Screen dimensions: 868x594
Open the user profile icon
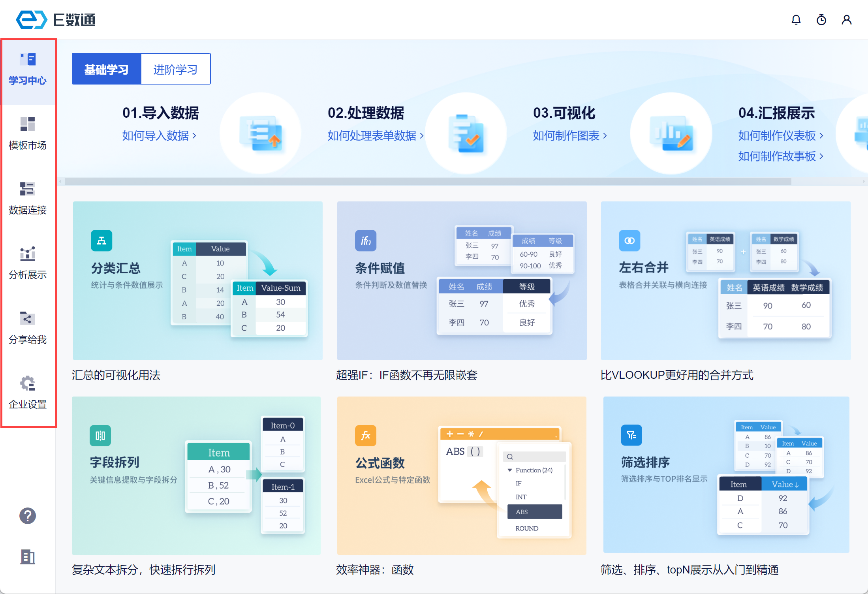pyautogui.click(x=846, y=20)
